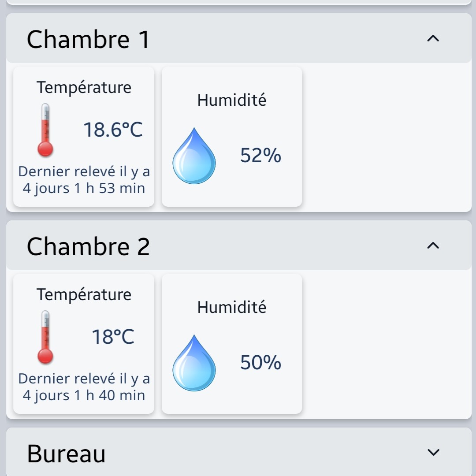Screen dimensions: 476x476
Task: Tap the Bureau section title
Action: (66, 454)
